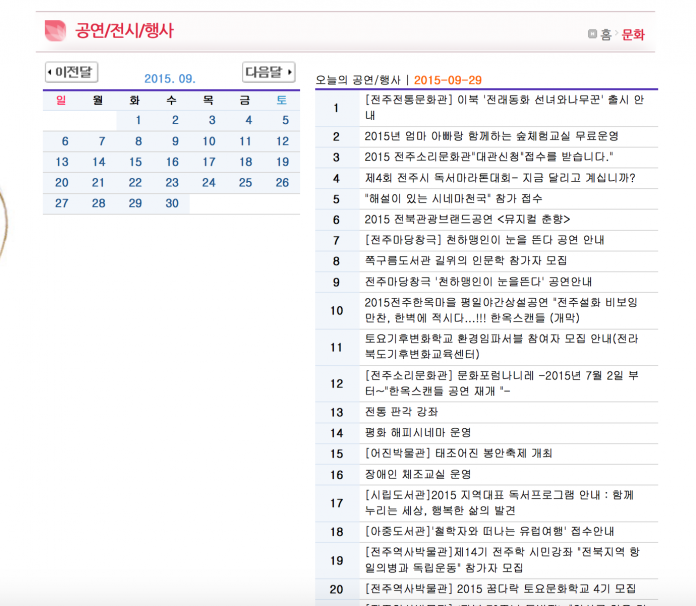The image size is (696, 606).
Task: Select September 2 in calendar
Action: (175, 120)
